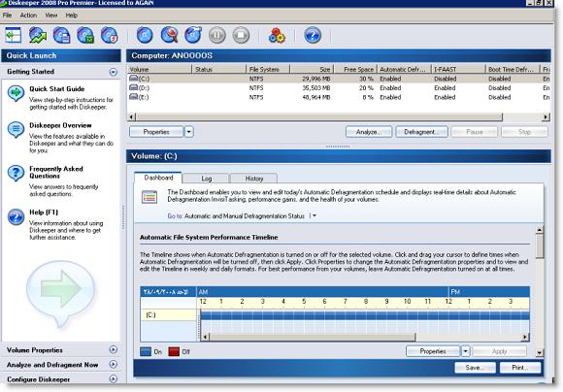Expand Analyze and Defragment Now section
The image size is (563, 392).
click(114, 364)
